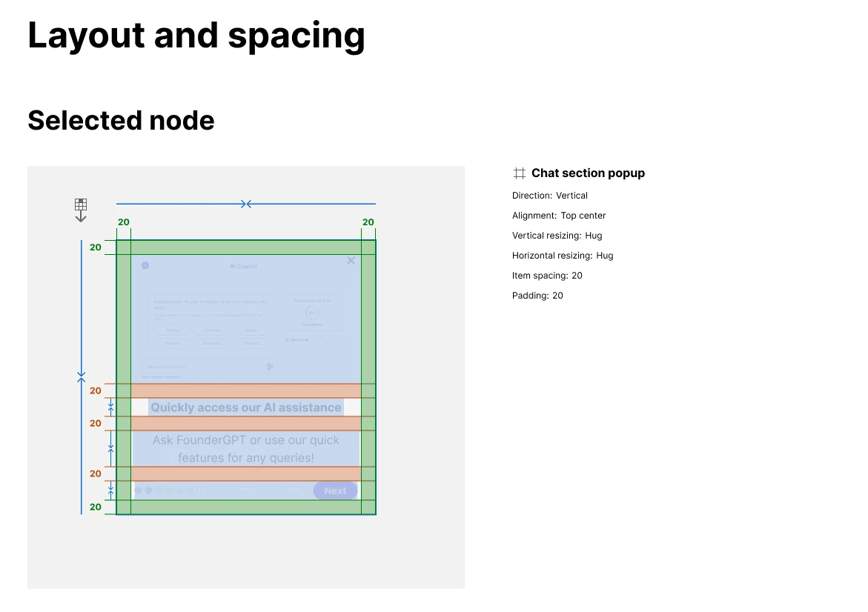Click the 'Selected node' heading

pos(122,120)
